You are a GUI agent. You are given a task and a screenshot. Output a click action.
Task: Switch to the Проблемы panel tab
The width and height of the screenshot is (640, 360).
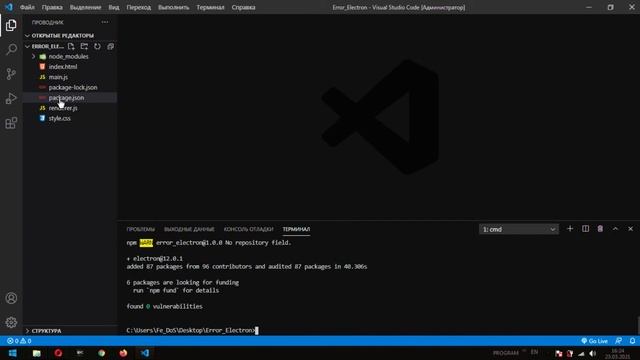[141, 229]
